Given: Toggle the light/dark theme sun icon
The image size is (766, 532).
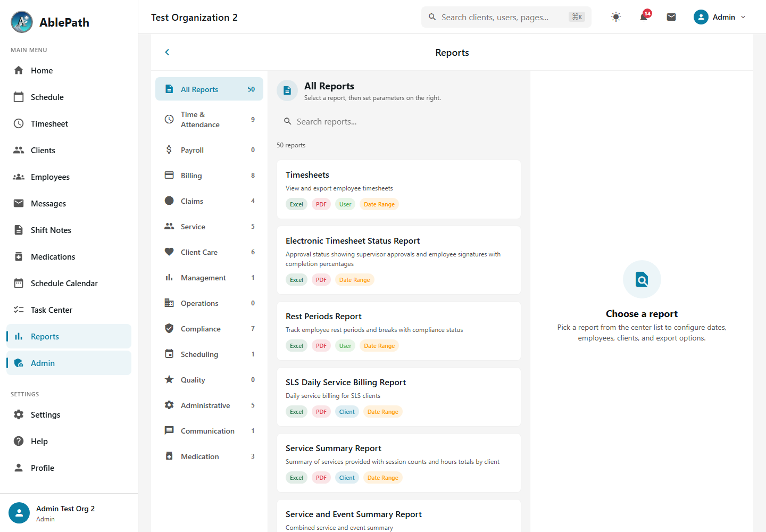Looking at the screenshot, I should (x=616, y=17).
